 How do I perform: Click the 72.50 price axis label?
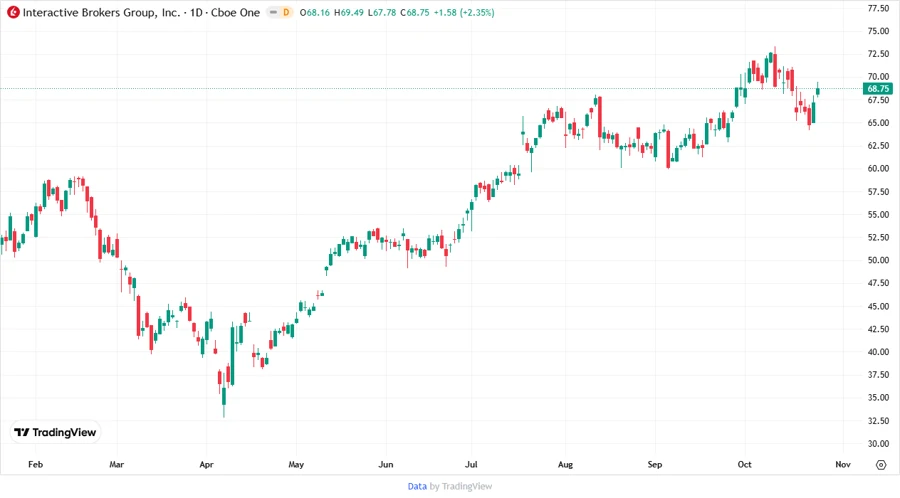(878, 54)
